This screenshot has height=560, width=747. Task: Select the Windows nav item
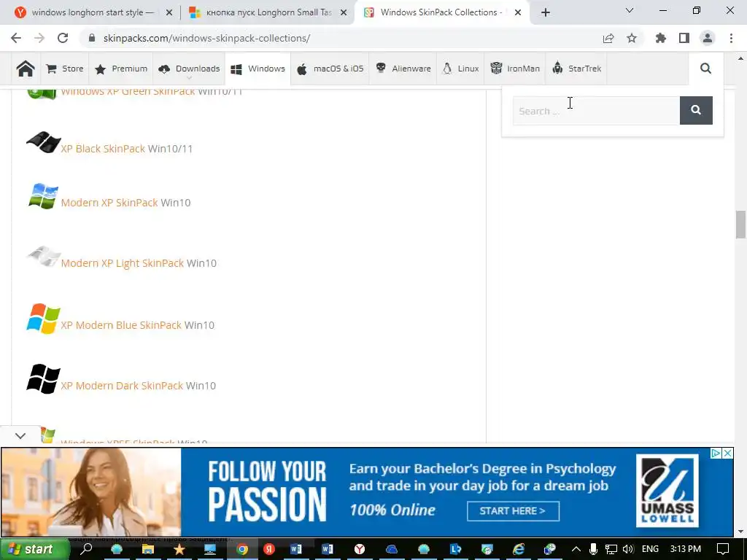tap(258, 69)
